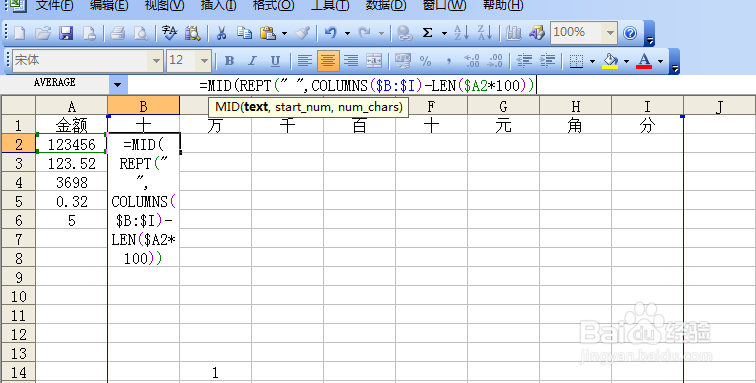Click the Drawing toolbar icon
The width and height of the screenshot is (756, 383).
[x=537, y=33]
